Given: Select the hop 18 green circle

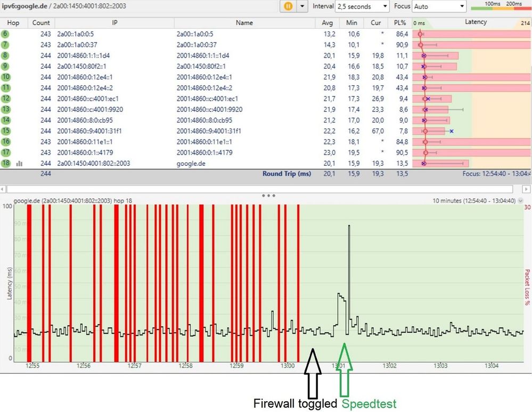Looking at the screenshot, I should tap(5, 163).
